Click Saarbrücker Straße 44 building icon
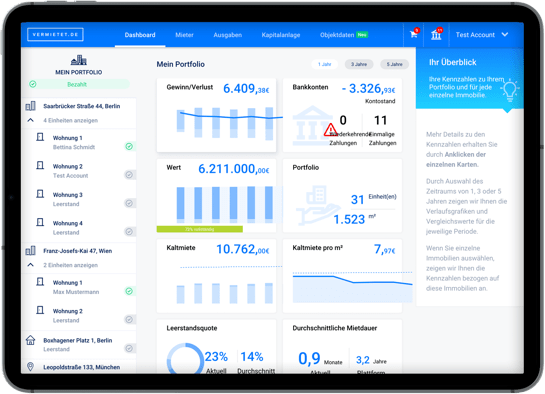The width and height of the screenshot is (545, 394). (x=31, y=106)
